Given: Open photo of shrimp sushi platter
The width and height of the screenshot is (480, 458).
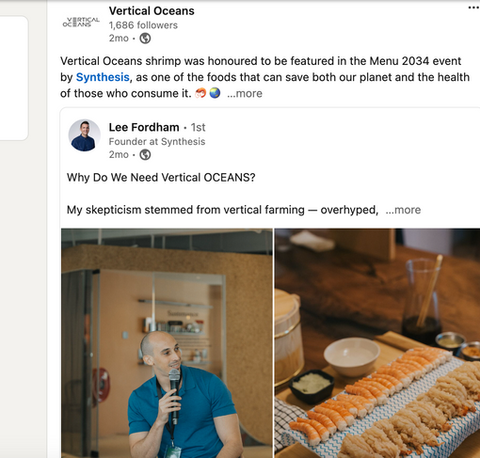Looking at the screenshot, I should tap(377, 343).
